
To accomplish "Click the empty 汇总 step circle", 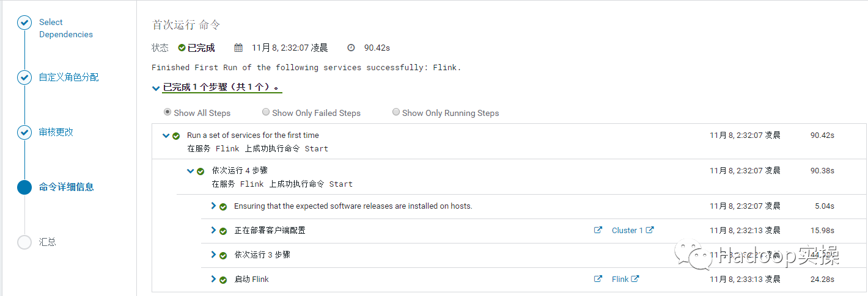I will (24, 242).
